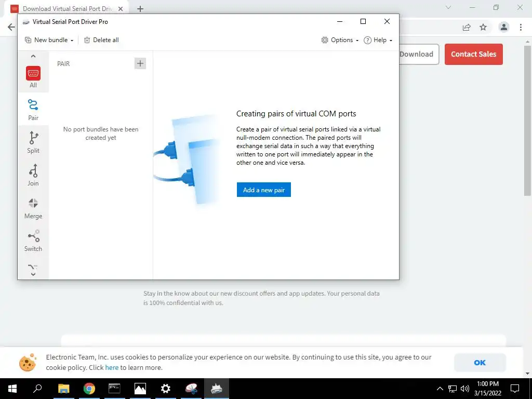Add a pair with the plus icon

[x=140, y=63]
